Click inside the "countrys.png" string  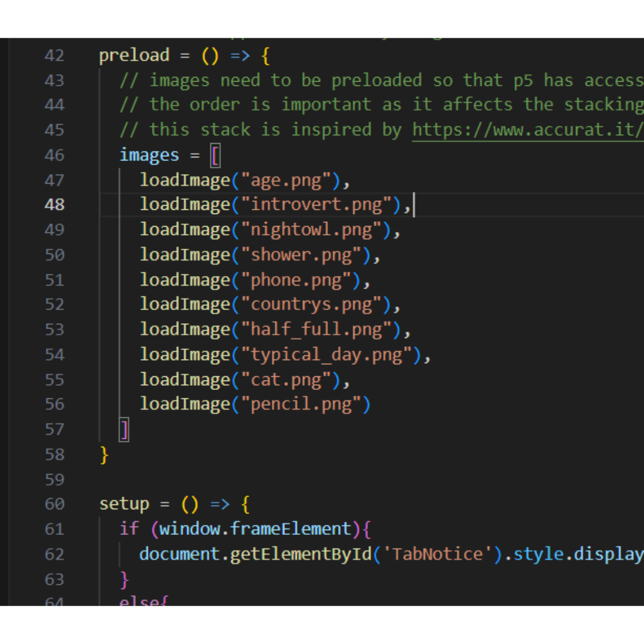(x=310, y=305)
